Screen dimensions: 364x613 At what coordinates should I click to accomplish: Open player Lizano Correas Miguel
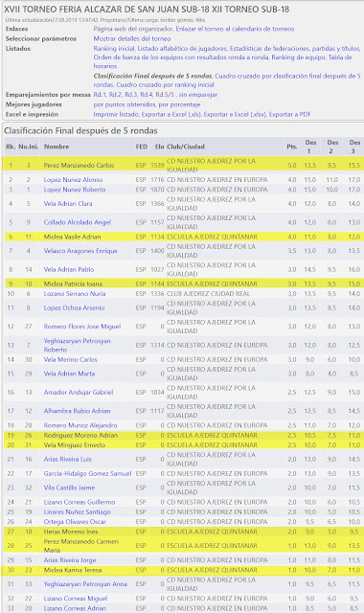point(76,599)
